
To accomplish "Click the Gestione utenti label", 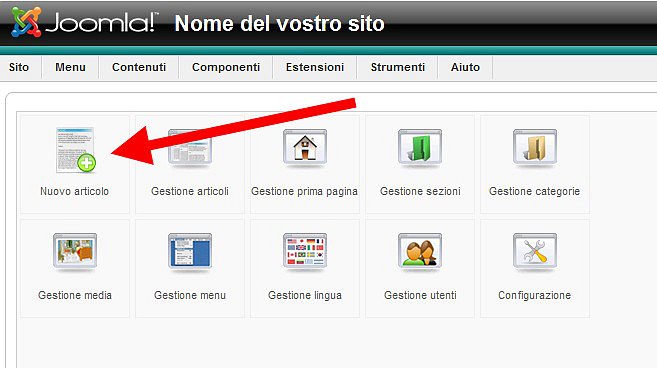I will coord(420,295).
